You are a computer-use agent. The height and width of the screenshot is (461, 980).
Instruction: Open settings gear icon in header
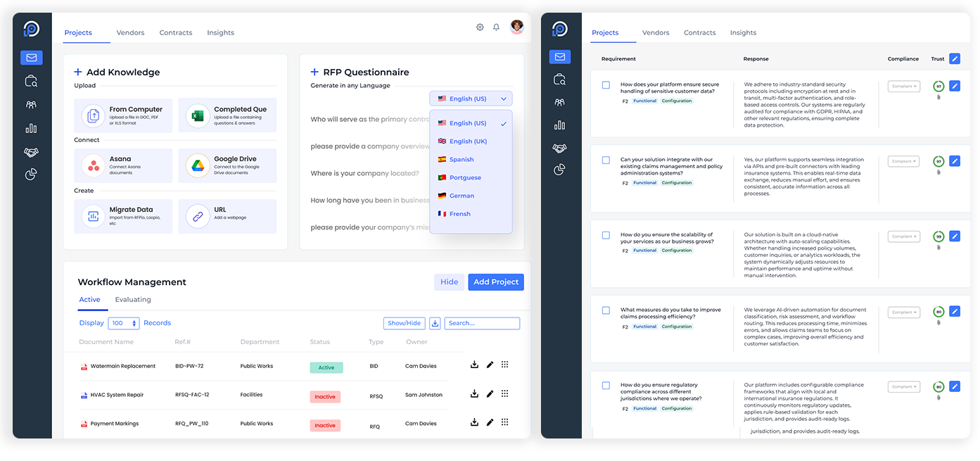[480, 27]
